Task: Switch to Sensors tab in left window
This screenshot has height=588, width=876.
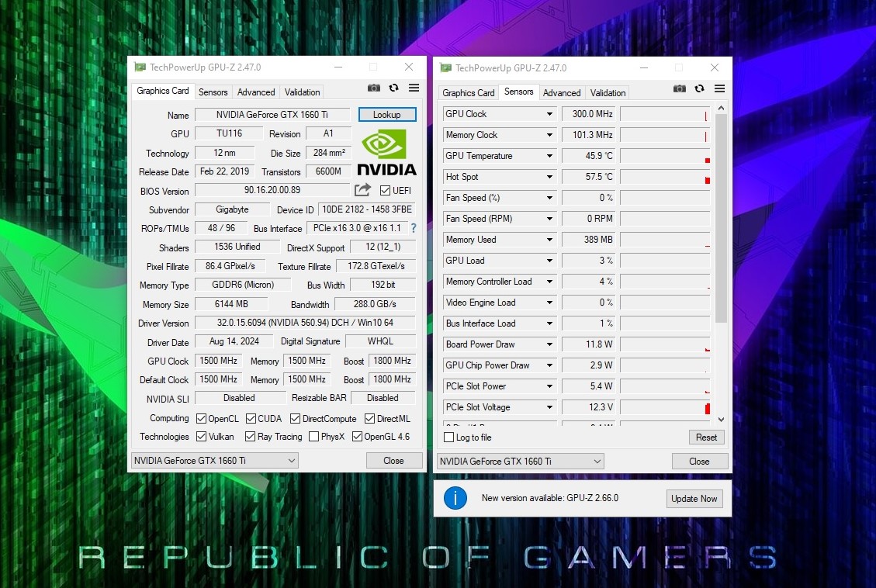Action: tap(213, 92)
